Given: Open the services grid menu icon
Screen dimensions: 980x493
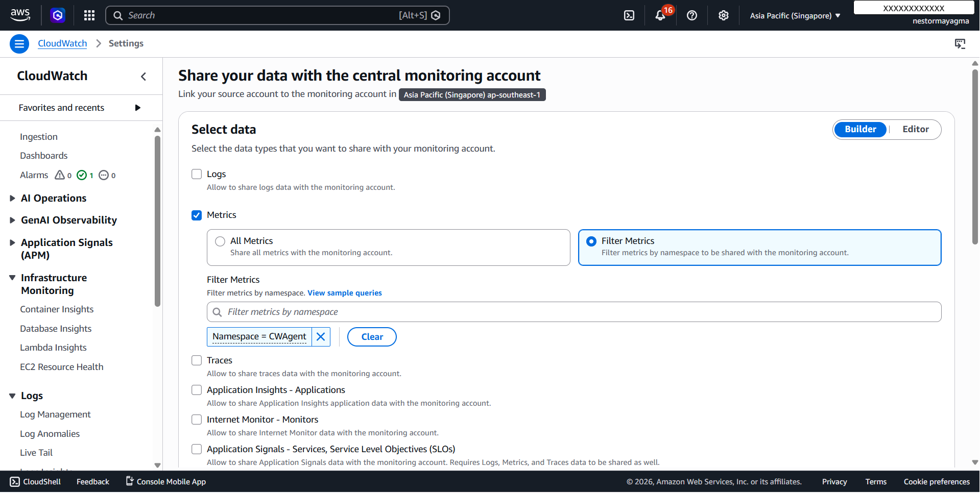Looking at the screenshot, I should [89, 15].
